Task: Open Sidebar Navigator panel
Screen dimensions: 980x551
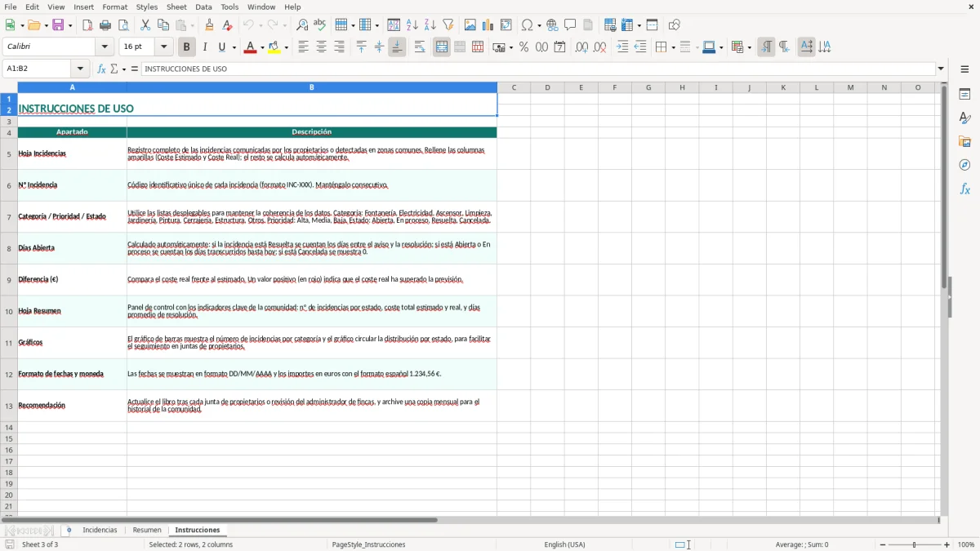Action: (x=964, y=165)
